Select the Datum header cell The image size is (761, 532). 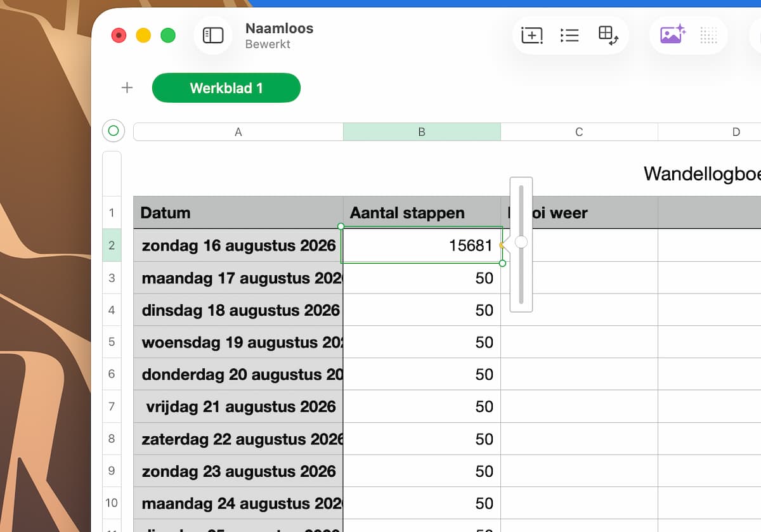click(238, 212)
